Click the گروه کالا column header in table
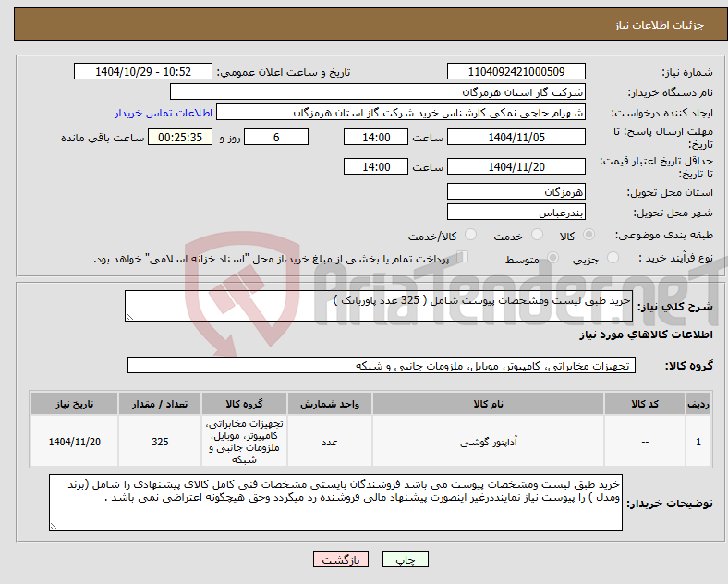Image resolution: width=728 pixels, height=584 pixels. click(244, 404)
